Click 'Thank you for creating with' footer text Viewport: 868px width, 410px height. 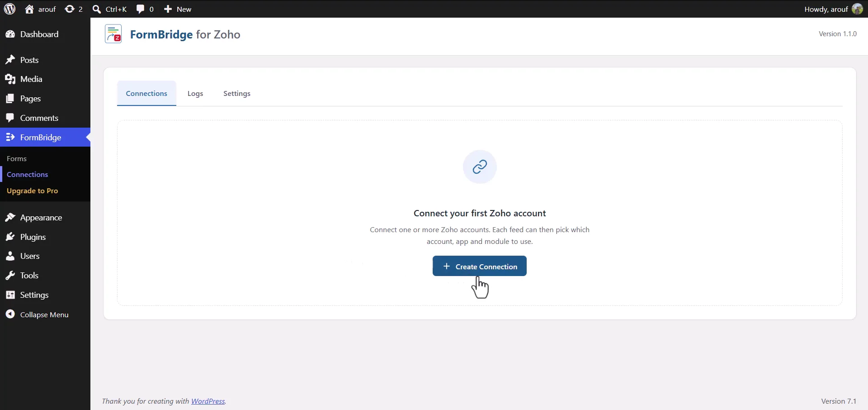pos(145,401)
